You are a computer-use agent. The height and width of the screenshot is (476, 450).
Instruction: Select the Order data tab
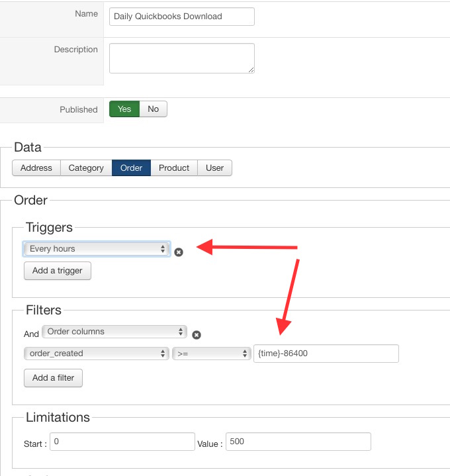pyautogui.click(x=131, y=168)
